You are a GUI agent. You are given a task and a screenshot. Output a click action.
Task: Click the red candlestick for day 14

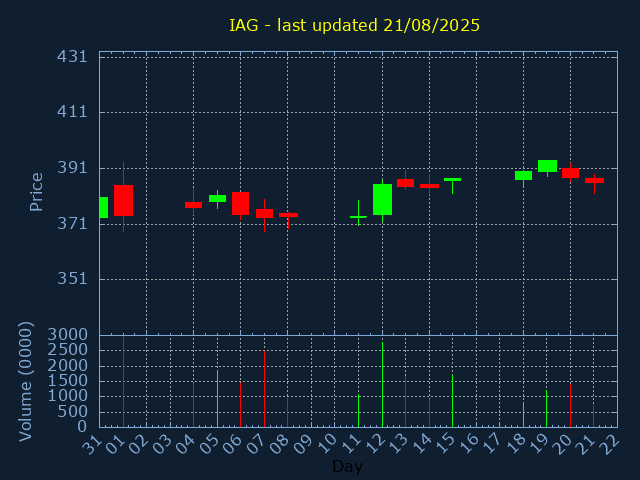(x=429, y=186)
